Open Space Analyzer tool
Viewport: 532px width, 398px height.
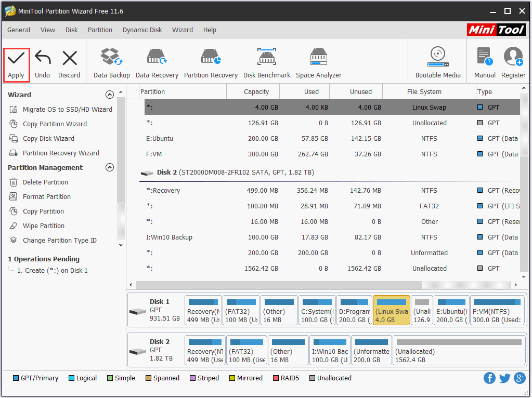coord(319,64)
